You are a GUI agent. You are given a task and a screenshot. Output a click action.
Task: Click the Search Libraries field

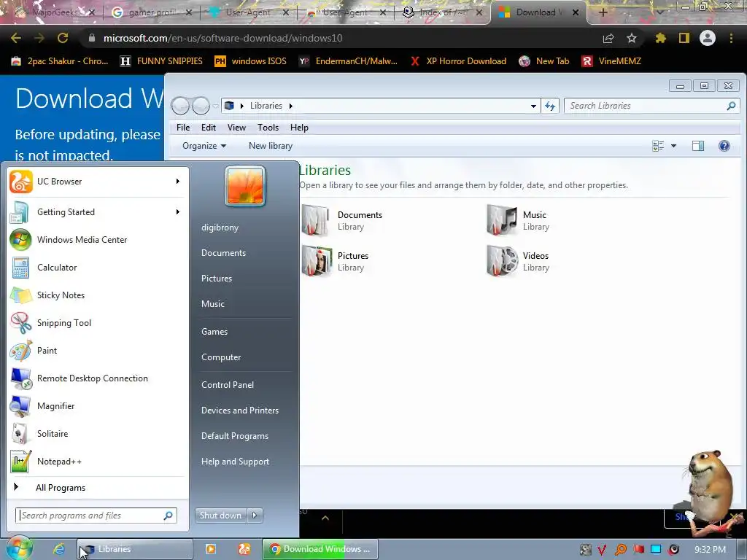tap(651, 106)
